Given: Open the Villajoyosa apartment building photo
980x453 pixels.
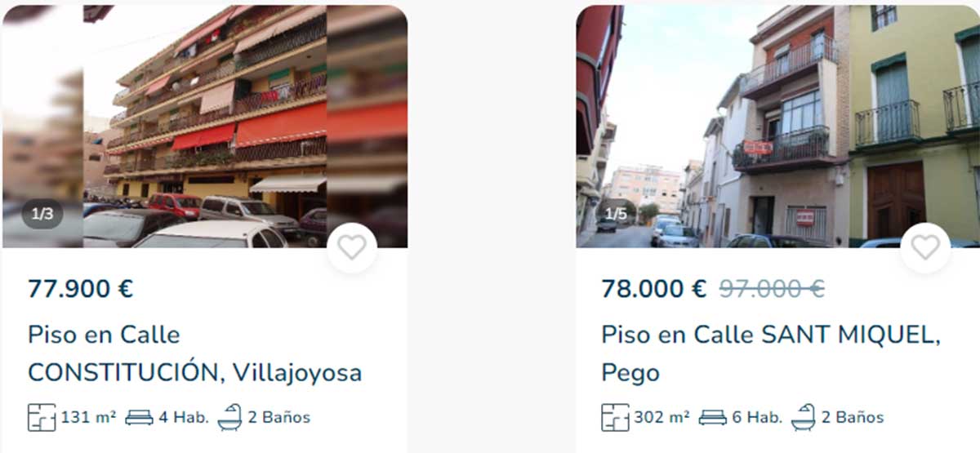Looking at the screenshot, I should click(204, 126).
